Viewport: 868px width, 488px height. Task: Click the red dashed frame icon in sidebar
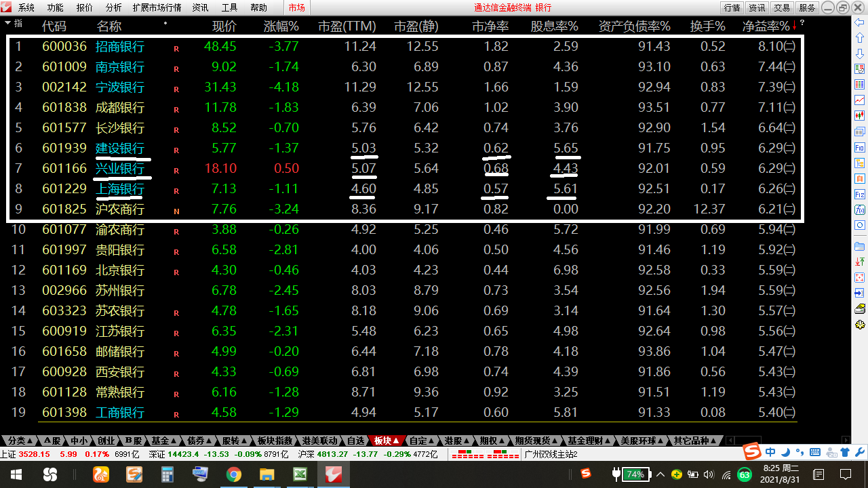coord(860,277)
